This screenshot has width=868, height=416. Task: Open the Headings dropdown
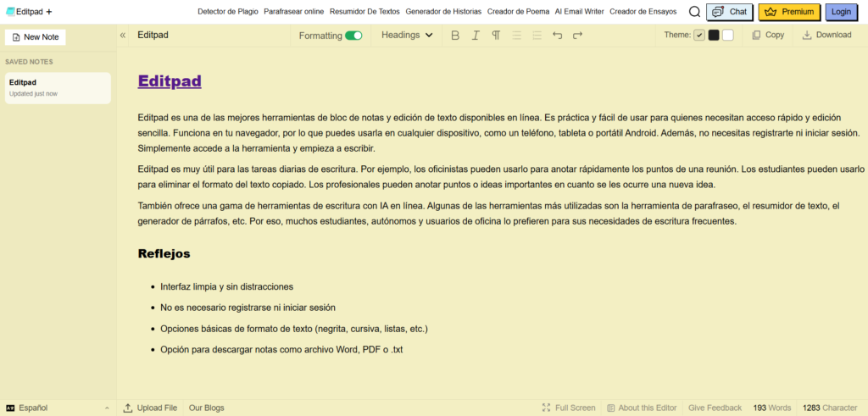[407, 36]
